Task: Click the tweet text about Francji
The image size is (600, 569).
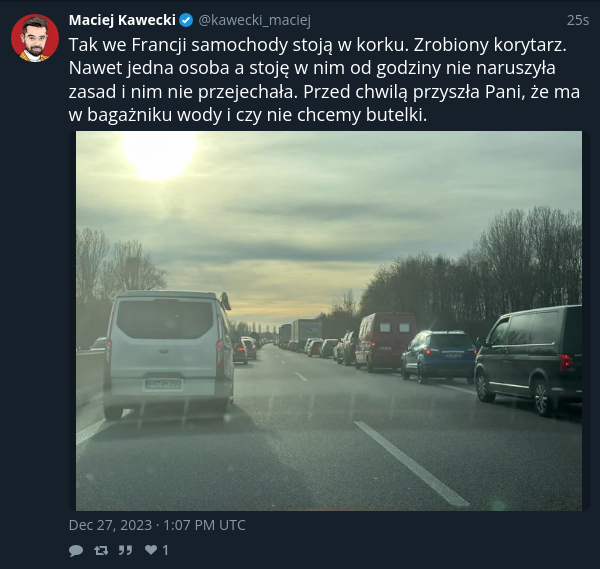Action: pyautogui.click(x=324, y=80)
